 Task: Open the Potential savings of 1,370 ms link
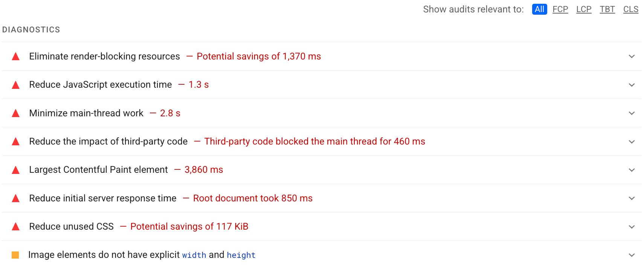[x=259, y=56]
